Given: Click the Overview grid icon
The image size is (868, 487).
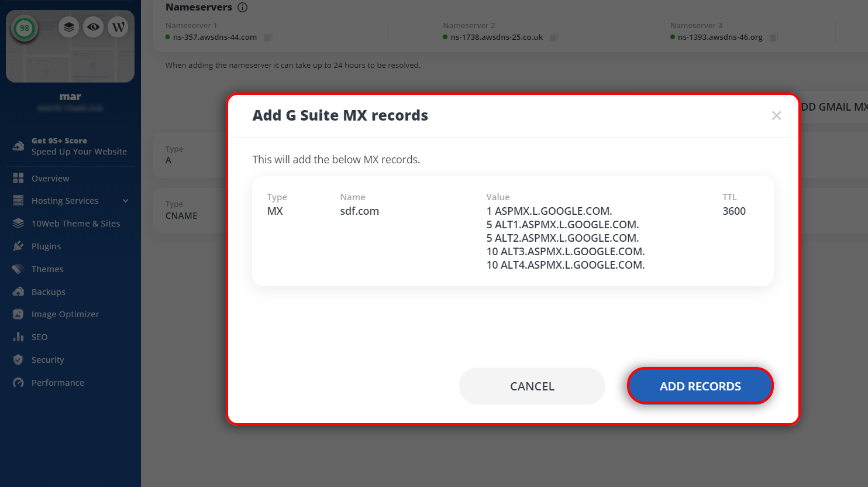Looking at the screenshot, I should [18, 178].
